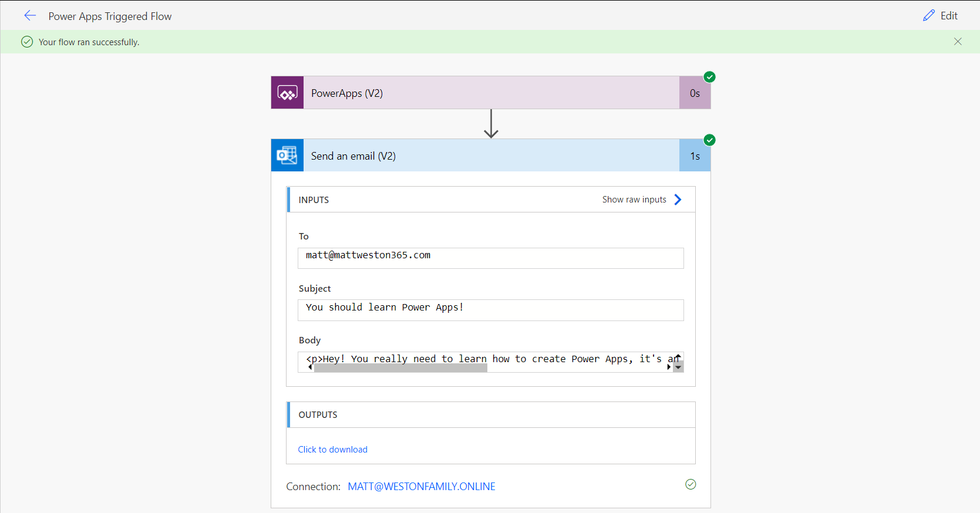Image resolution: width=980 pixels, height=513 pixels.
Task: Click the 'Connection:' label
Action: point(313,487)
